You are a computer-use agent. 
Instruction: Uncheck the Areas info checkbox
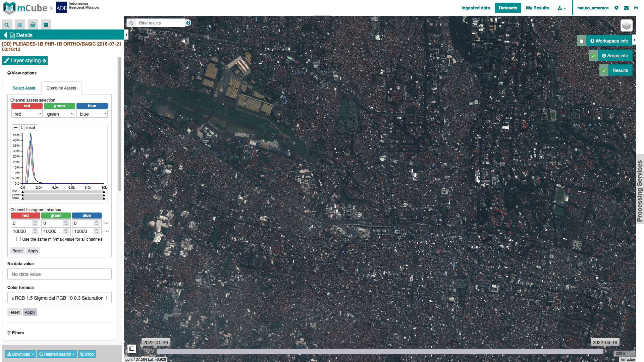pyautogui.click(x=593, y=56)
